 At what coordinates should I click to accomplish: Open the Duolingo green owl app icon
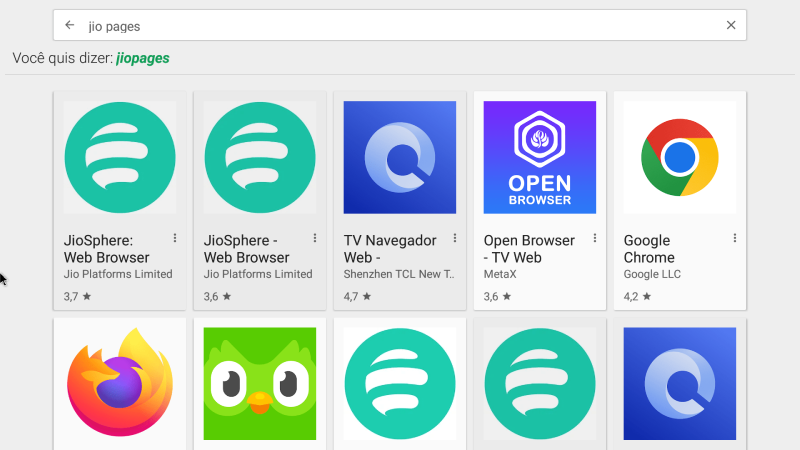point(260,384)
